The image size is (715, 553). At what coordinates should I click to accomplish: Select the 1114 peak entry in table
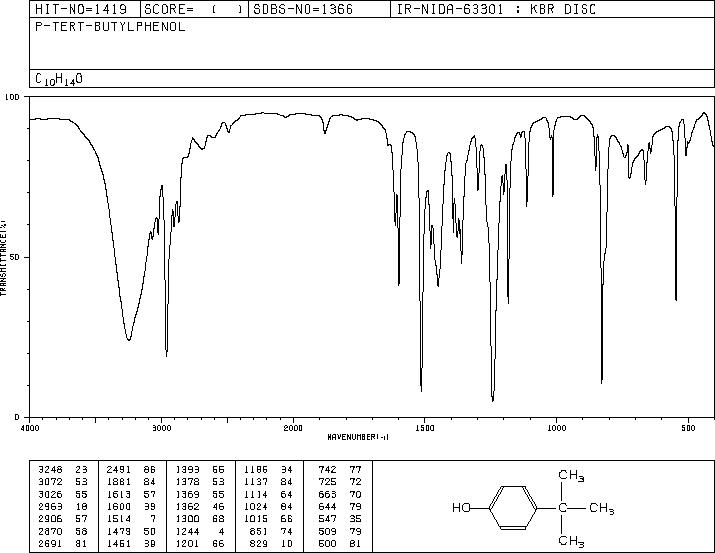pos(268,494)
